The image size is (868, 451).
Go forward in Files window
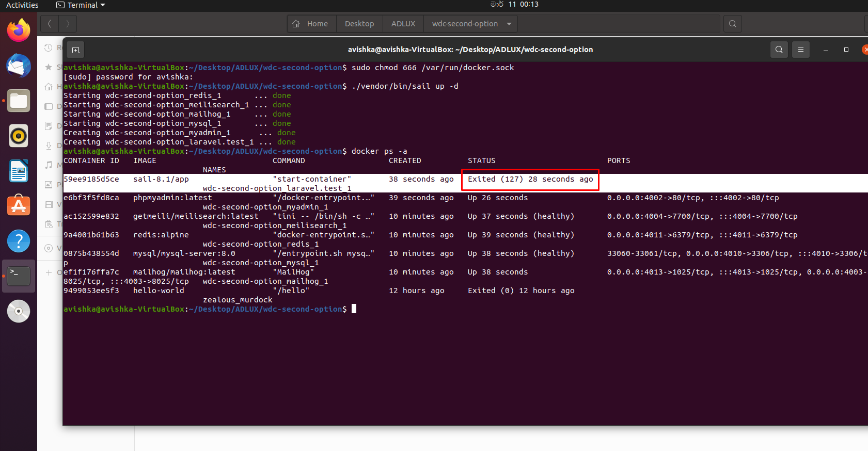pos(68,24)
